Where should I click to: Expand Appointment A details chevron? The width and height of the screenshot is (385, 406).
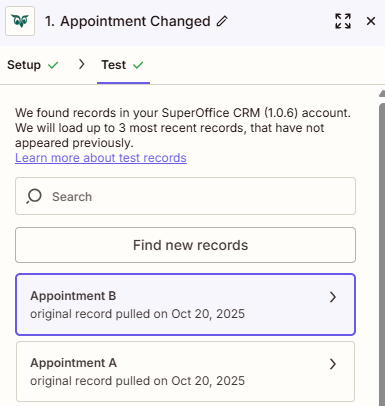[332, 364]
